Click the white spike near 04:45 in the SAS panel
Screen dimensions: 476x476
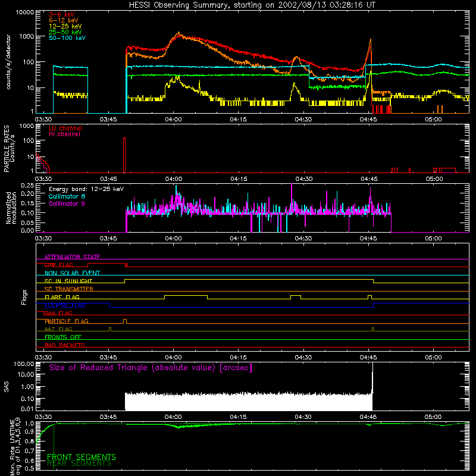click(x=373, y=378)
